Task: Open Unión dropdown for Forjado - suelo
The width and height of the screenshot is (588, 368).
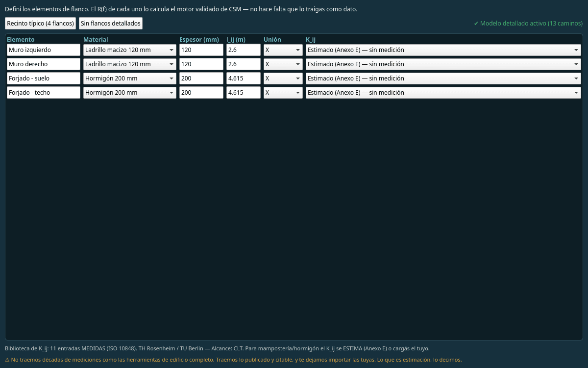Action: pos(283,78)
